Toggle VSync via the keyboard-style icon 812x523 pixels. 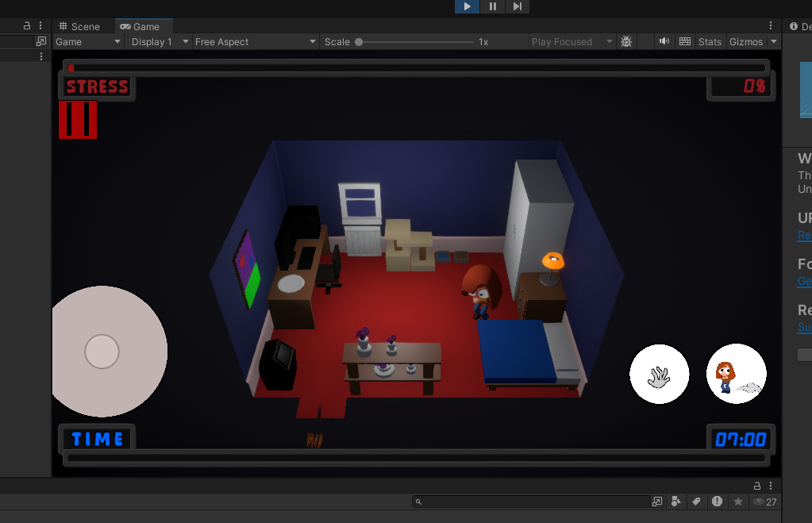tap(684, 41)
